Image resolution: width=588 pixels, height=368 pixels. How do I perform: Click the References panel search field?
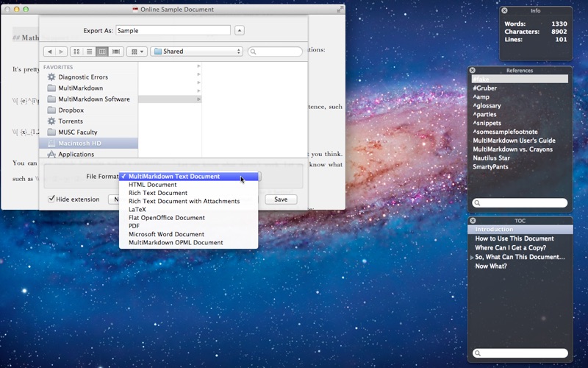520,203
